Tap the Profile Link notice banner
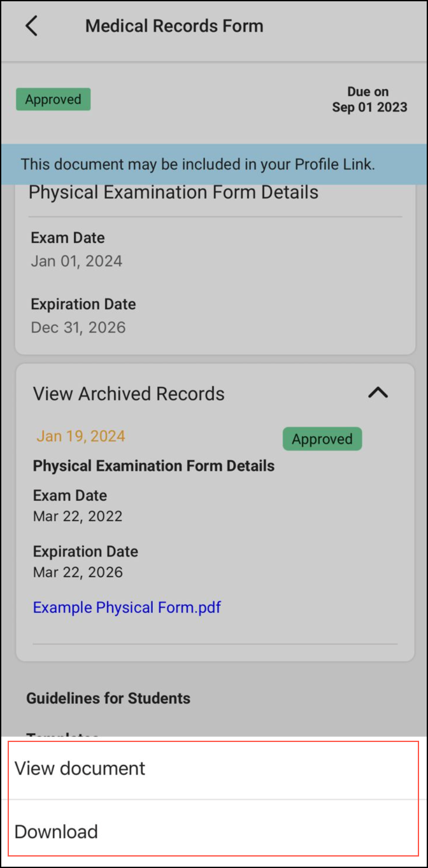This screenshot has width=428, height=868. click(197, 164)
